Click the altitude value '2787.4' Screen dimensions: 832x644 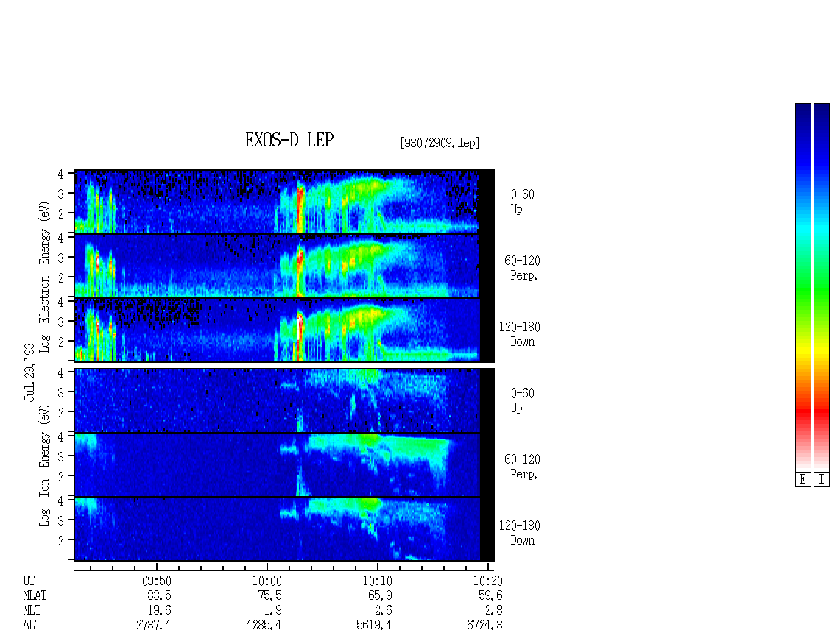pyautogui.click(x=154, y=626)
